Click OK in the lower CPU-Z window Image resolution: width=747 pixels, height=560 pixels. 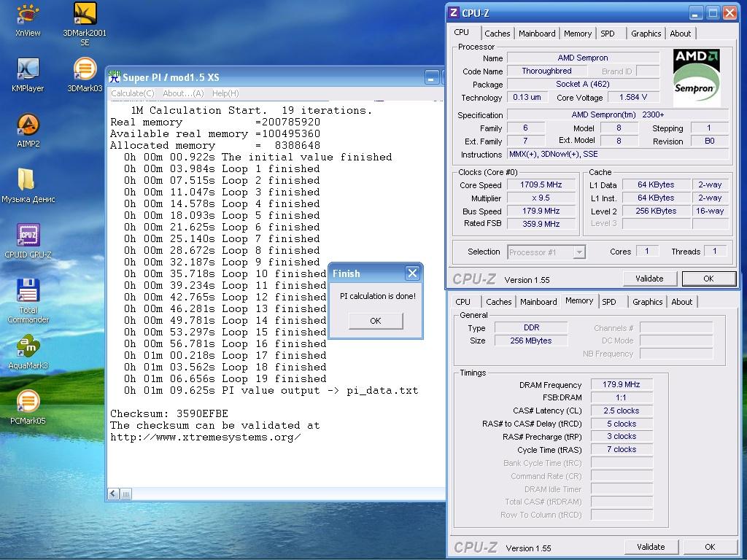coord(710,547)
